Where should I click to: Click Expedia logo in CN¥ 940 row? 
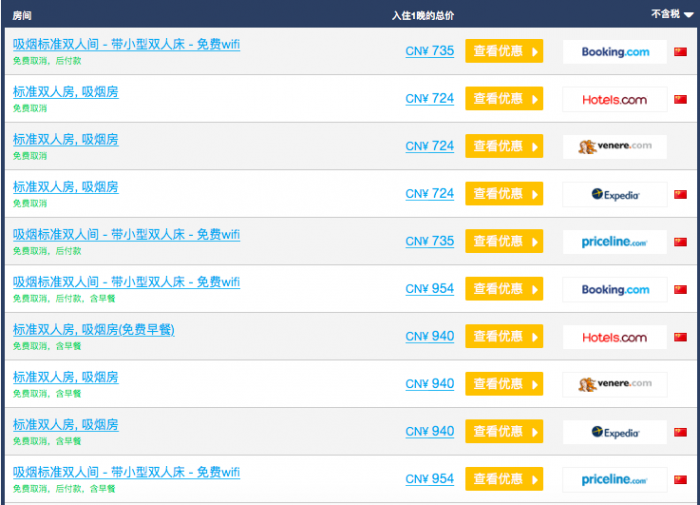(x=615, y=432)
